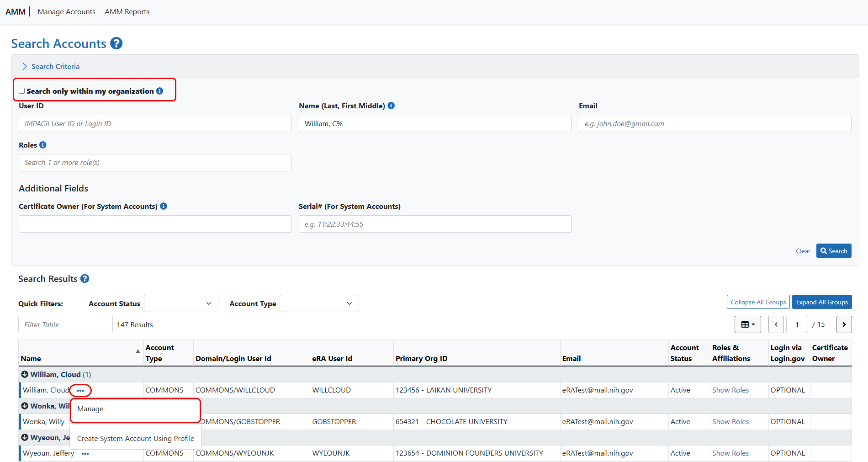Open Account Type quick filter dropdown

click(319, 303)
